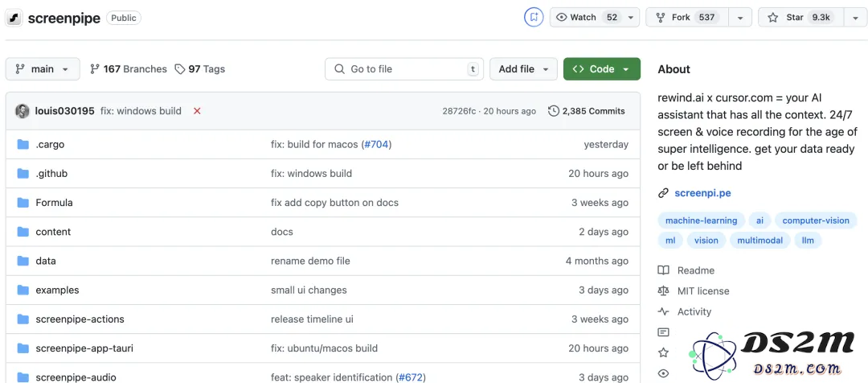Open the screenpipe-actions folder name
This screenshot has height=383, width=868.
[80, 319]
